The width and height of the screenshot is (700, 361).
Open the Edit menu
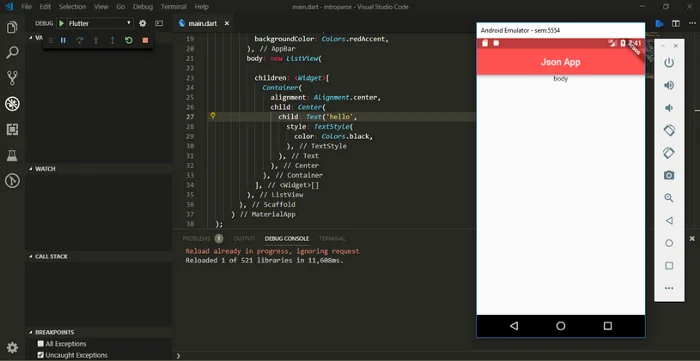click(x=45, y=7)
